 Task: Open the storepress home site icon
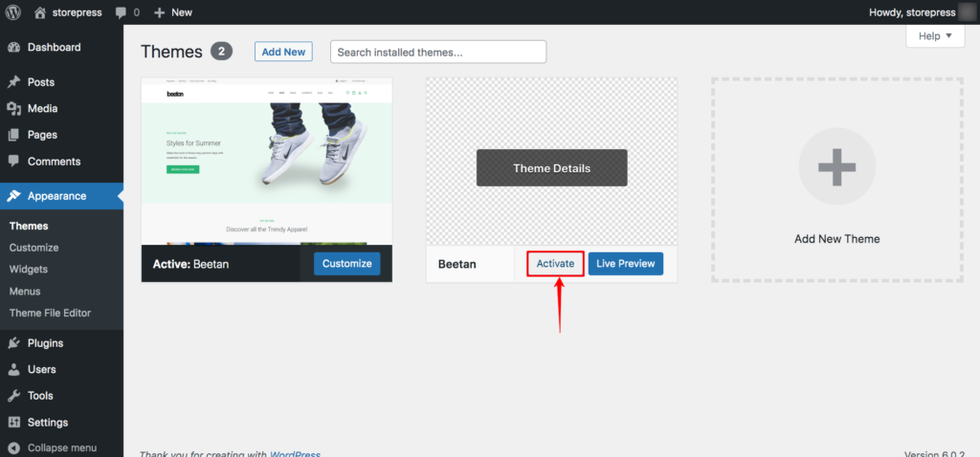point(40,12)
